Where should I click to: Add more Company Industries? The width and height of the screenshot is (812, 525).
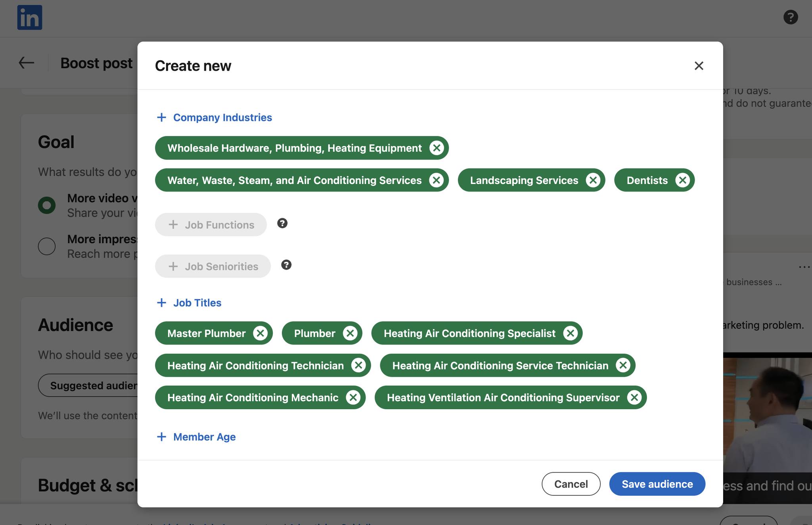tap(214, 118)
